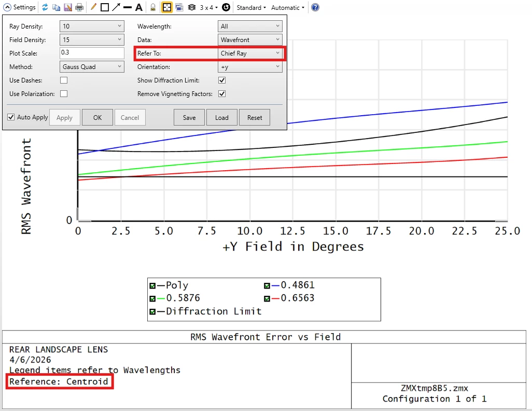This screenshot has height=411, width=532.
Task: Click the Copy window icon
Action: pyautogui.click(x=57, y=7)
